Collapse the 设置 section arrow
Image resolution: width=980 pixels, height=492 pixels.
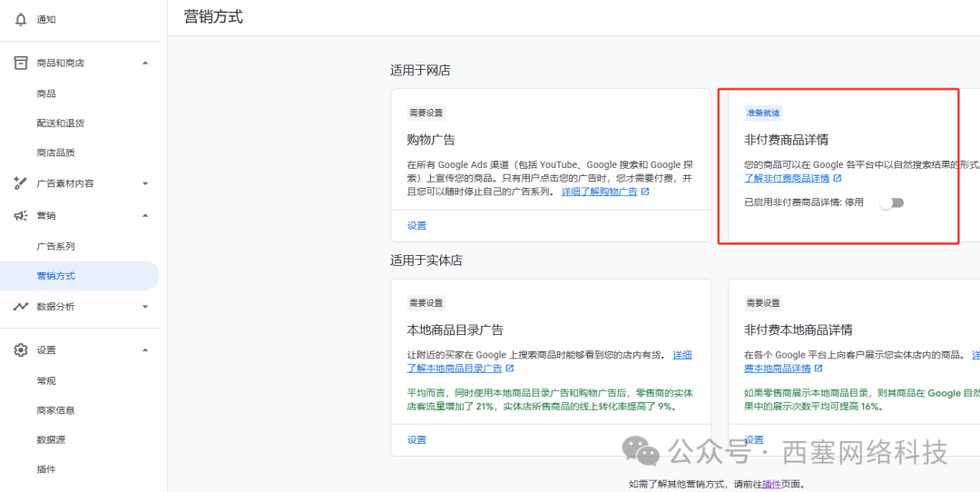click(x=145, y=350)
